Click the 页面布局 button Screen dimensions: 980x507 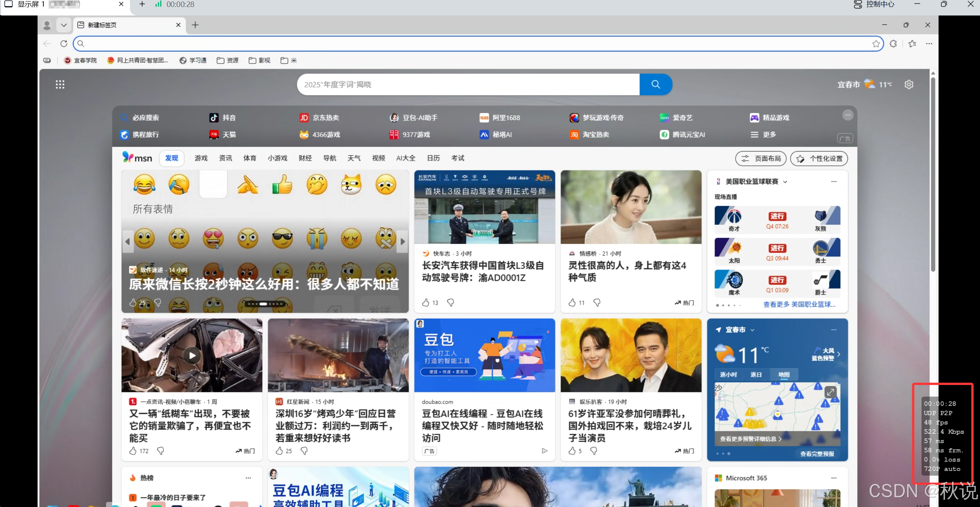coord(760,158)
